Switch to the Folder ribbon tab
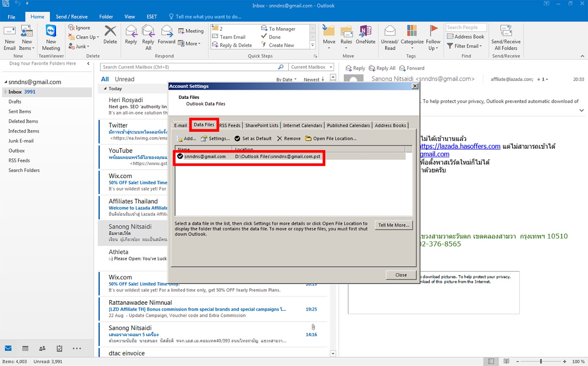This screenshot has width=588, height=366. [x=106, y=17]
